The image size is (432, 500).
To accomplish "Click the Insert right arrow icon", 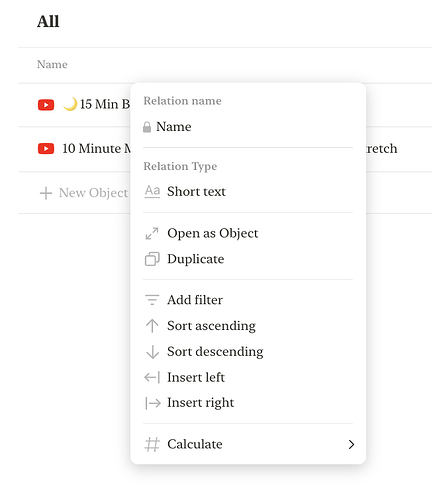I will pos(153,403).
